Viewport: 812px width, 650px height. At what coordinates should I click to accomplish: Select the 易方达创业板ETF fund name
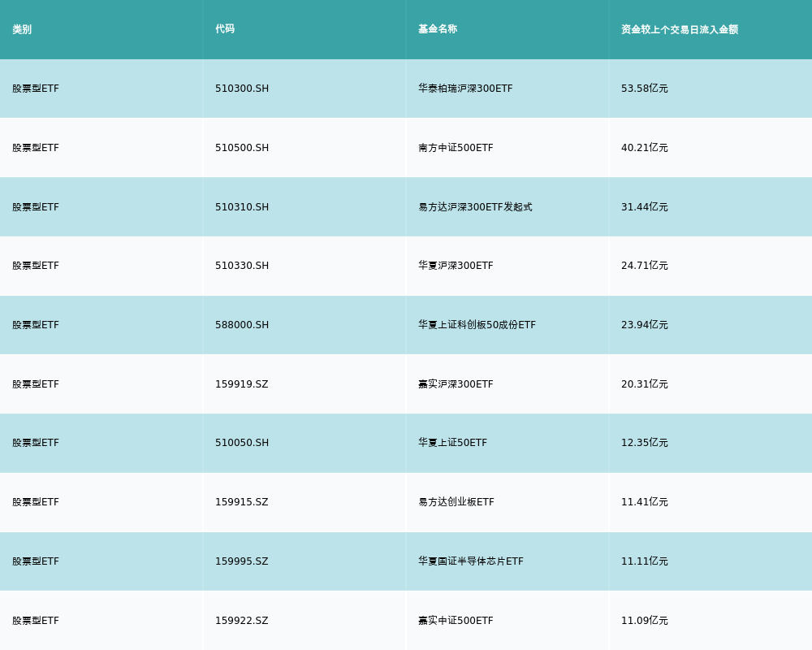(456, 502)
